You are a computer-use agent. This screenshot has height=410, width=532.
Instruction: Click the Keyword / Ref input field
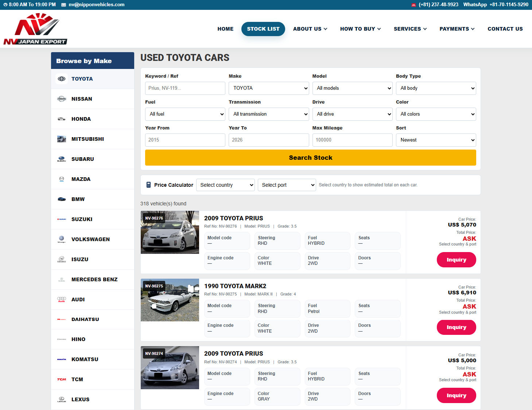point(185,88)
